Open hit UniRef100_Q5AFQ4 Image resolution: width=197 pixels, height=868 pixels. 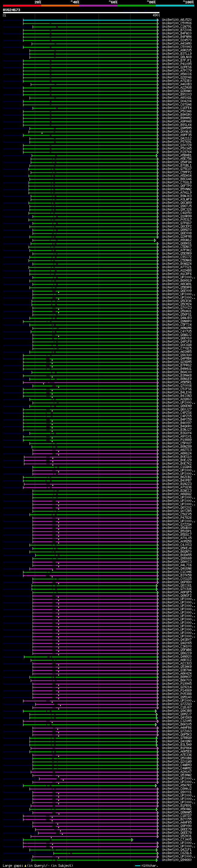(177, 162)
